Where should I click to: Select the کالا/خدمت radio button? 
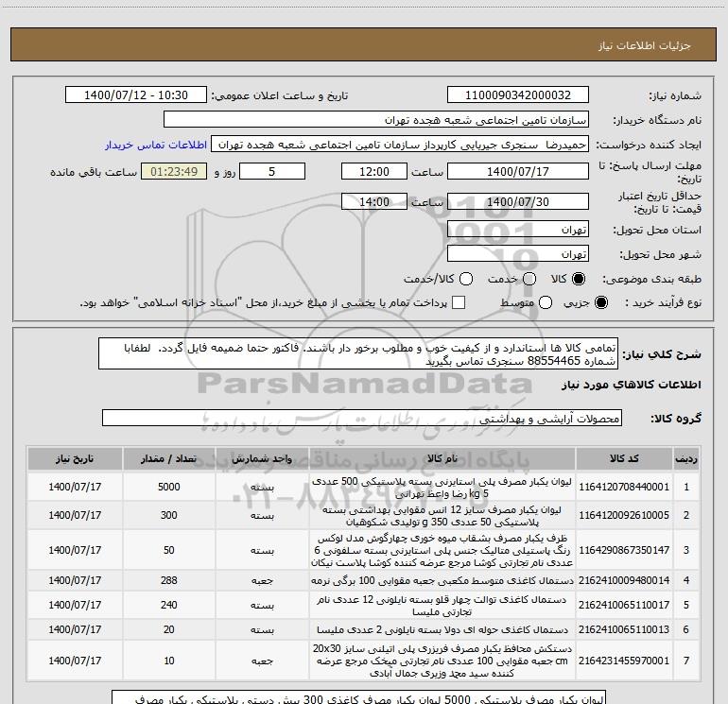pos(466,279)
